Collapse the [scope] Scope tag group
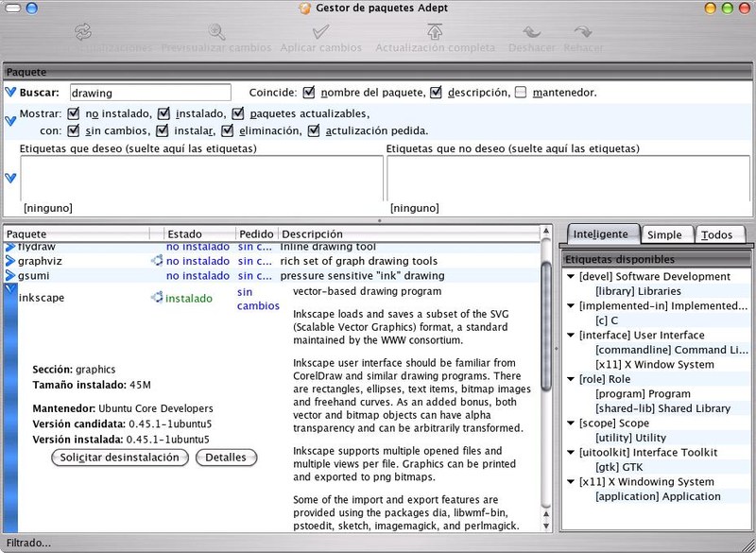The image size is (756, 553). click(571, 423)
